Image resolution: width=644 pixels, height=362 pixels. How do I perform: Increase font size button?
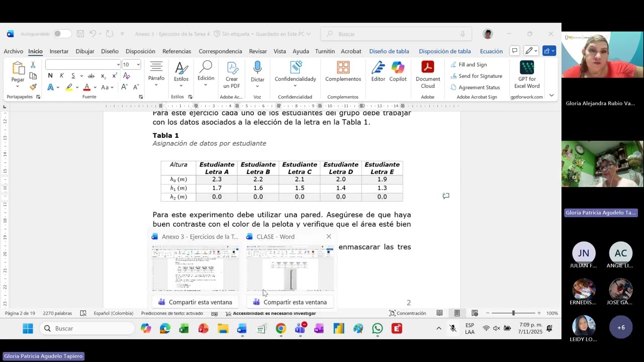124,87
